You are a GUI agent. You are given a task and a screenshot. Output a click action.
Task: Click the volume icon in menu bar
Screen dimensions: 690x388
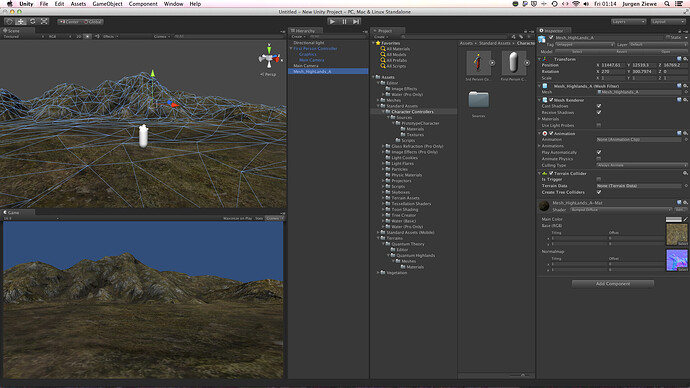[586, 4]
